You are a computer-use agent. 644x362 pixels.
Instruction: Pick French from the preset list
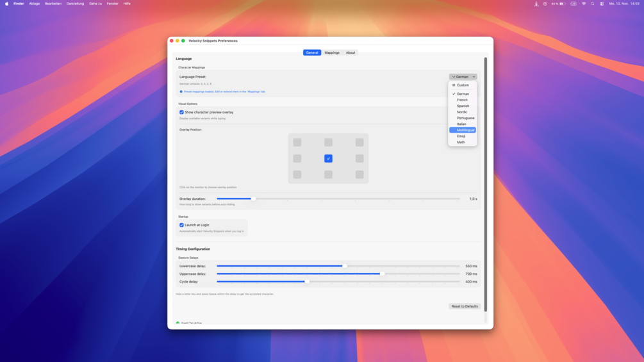pyautogui.click(x=463, y=100)
